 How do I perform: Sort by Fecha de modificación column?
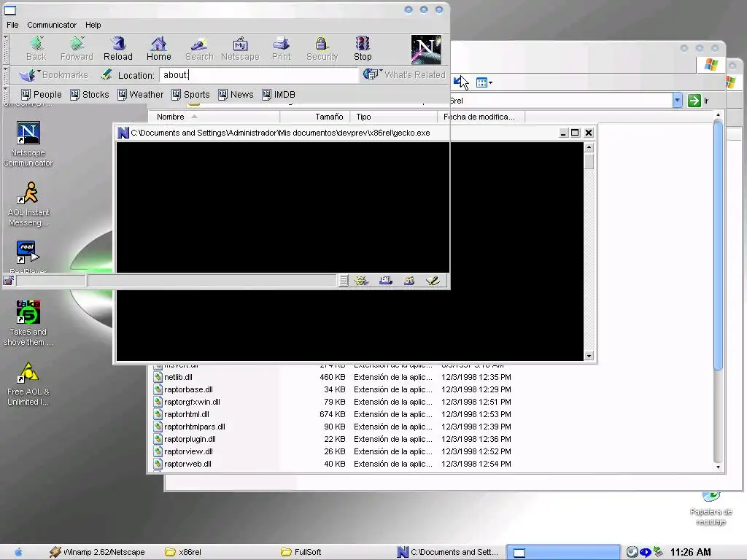481,117
